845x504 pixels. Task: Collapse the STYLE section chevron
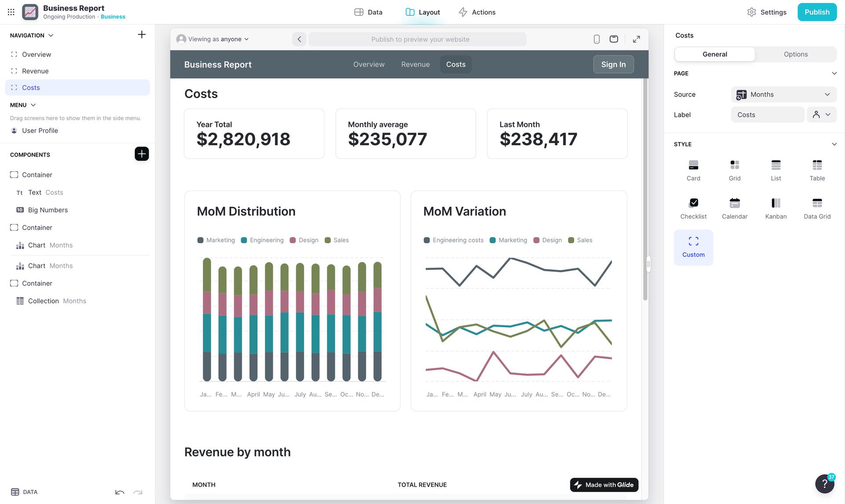[x=834, y=144]
